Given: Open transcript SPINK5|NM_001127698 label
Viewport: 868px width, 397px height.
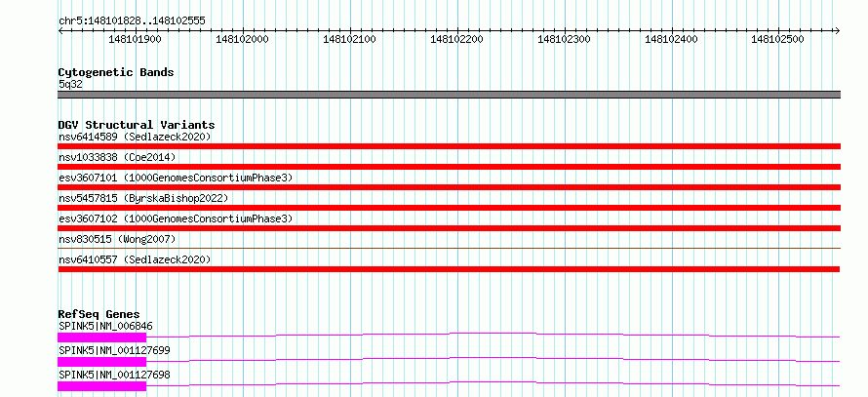Looking at the screenshot, I should (x=114, y=375).
